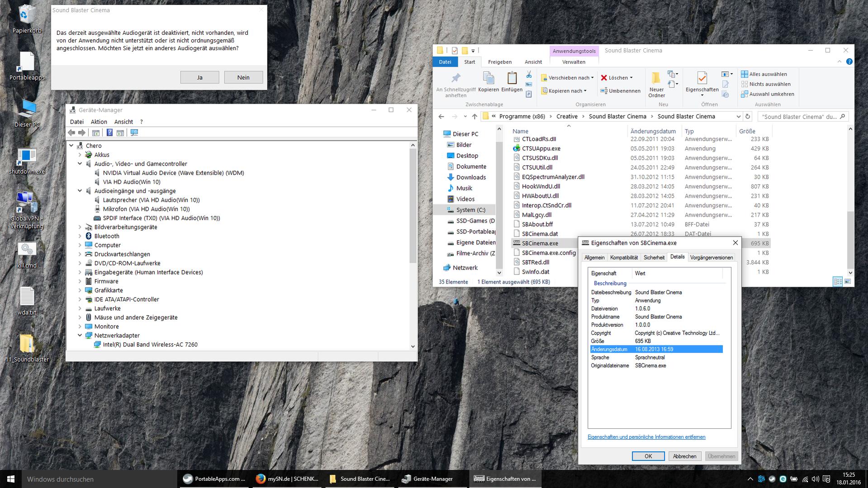The width and height of the screenshot is (868, 488).
Task: Click the back arrow in Geräte-Manager toolbar
Action: click(71, 133)
